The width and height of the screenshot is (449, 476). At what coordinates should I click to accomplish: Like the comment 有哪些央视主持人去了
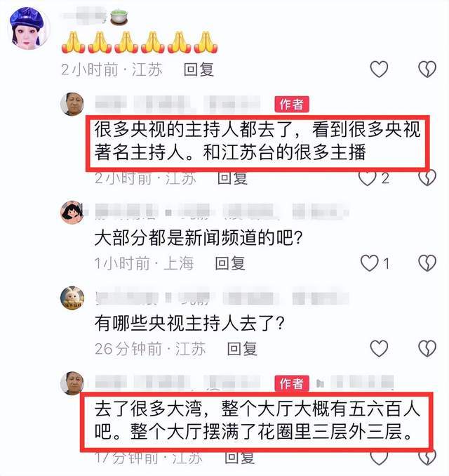379,348
